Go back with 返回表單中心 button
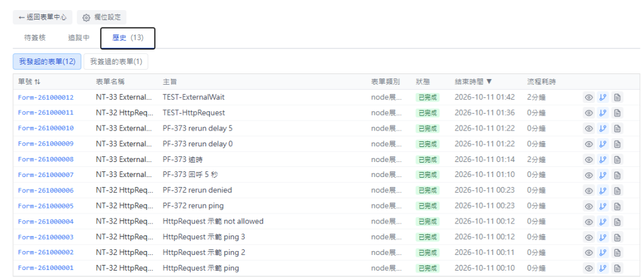The image size is (644, 280). [x=43, y=18]
